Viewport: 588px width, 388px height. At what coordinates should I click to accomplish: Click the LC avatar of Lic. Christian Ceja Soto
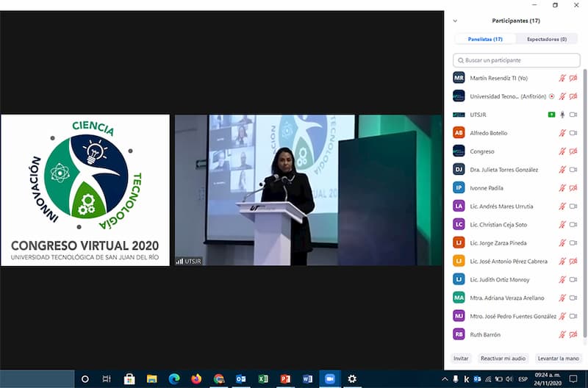click(459, 225)
